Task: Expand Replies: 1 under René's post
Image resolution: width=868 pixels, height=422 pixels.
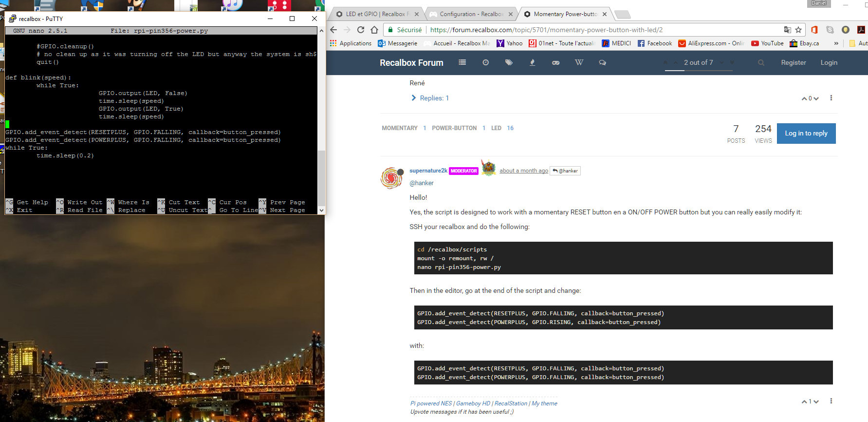Action: (430, 98)
